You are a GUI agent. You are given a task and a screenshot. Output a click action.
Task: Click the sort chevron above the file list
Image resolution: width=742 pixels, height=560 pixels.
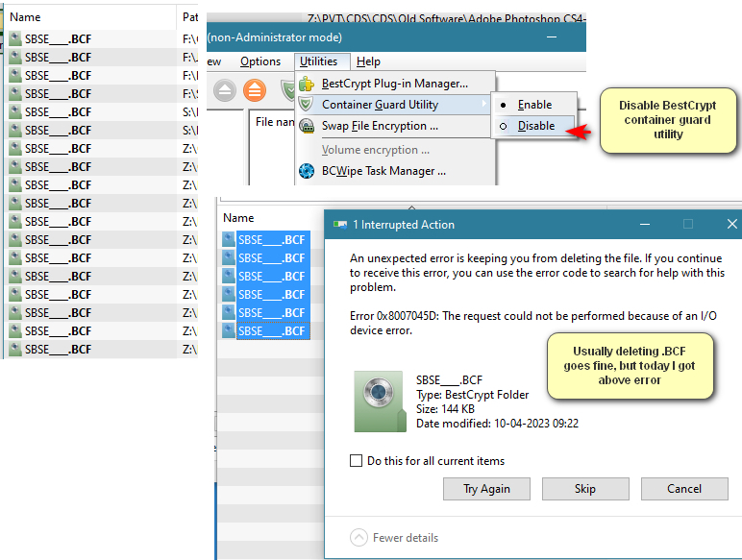pyautogui.click(x=411, y=207)
